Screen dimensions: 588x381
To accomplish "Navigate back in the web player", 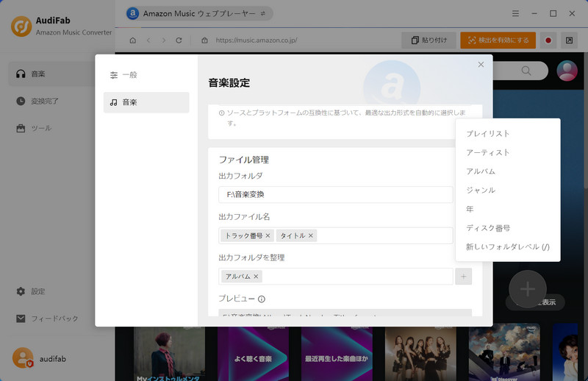I will [148, 40].
